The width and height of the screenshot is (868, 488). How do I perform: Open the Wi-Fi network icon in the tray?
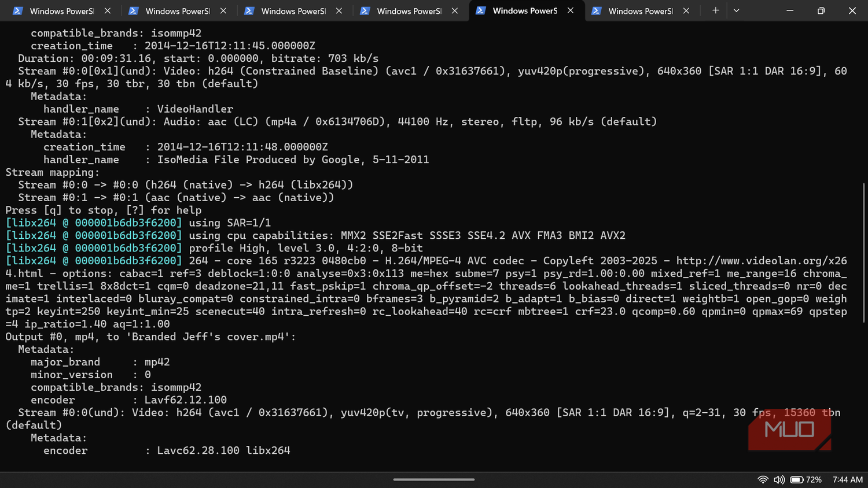coord(763,480)
